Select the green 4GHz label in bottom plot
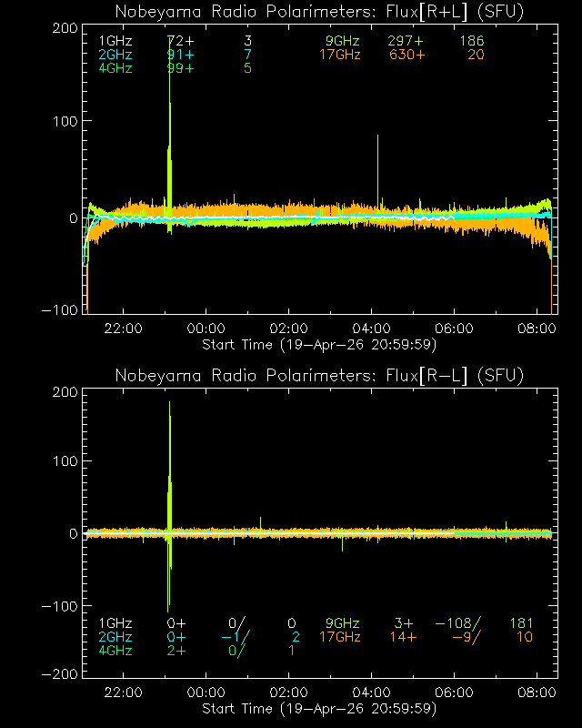 [115, 650]
